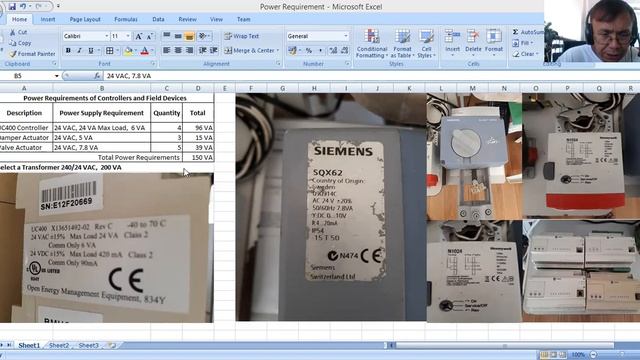Open the Team tab
The width and height of the screenshot is (640, 360).
(244, 19)
